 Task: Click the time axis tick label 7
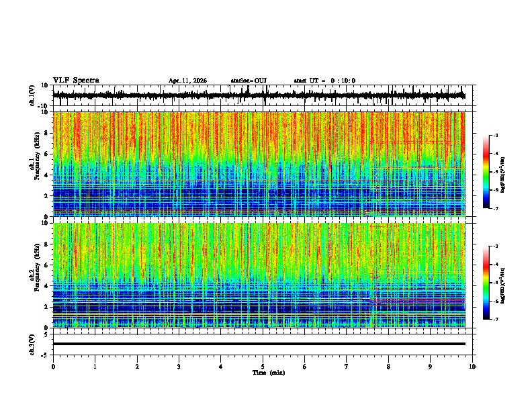pos(347,367)
